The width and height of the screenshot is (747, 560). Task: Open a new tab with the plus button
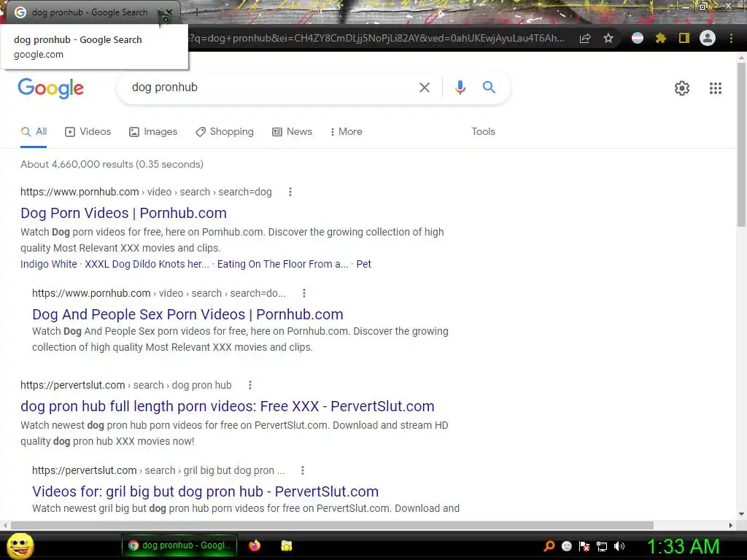pyautogui.click(x=196, y=12)
